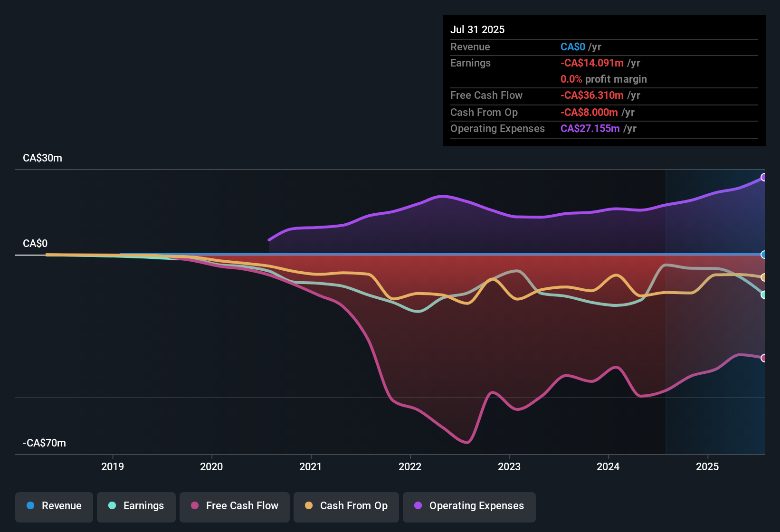
Task: Click the 2023 x-axis label
Action: point(509,466)
